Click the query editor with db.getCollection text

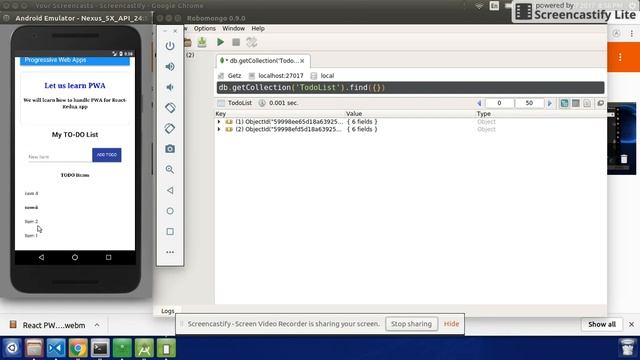coord(410,88)
